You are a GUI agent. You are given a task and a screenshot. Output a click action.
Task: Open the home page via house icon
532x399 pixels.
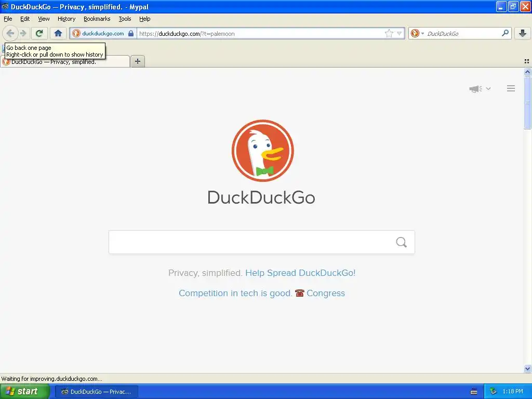tap(58, 33)
